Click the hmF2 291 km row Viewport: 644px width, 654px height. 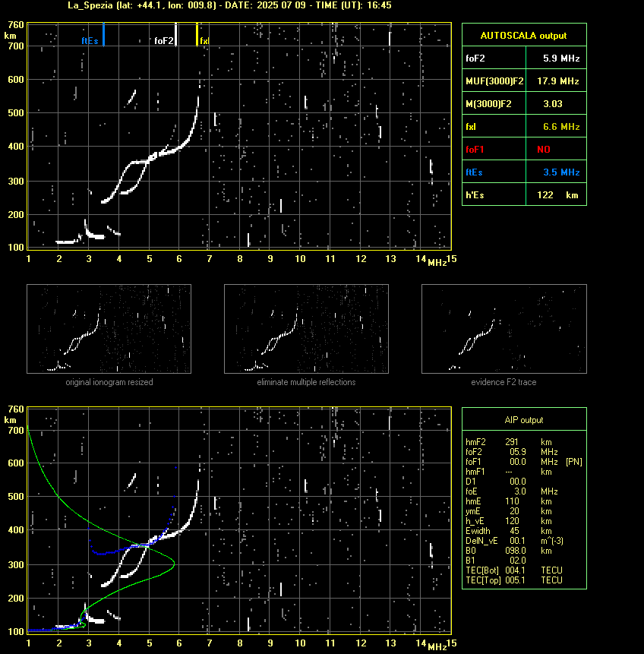(509, 442)
